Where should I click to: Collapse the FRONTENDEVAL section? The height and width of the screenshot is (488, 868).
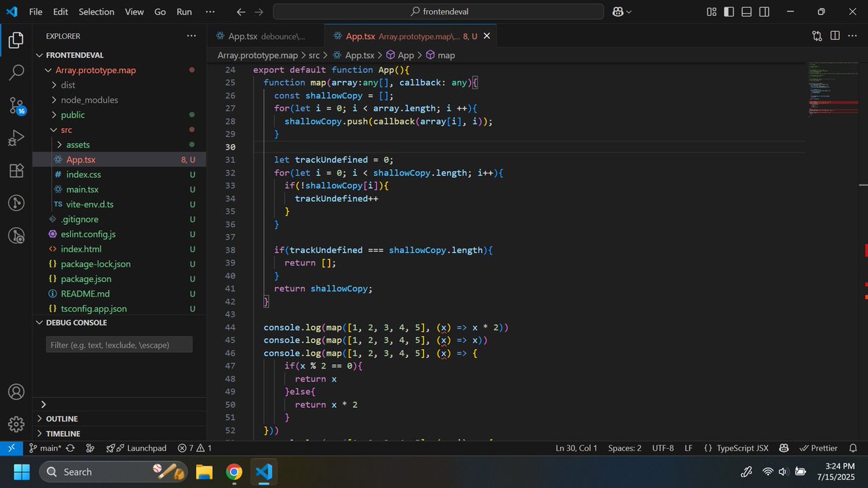pyautogui.click(x=41, y=55)
